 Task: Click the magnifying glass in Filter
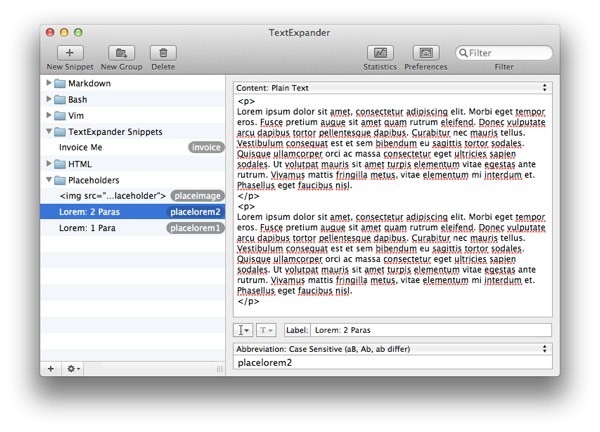click(x=463, y=53)
